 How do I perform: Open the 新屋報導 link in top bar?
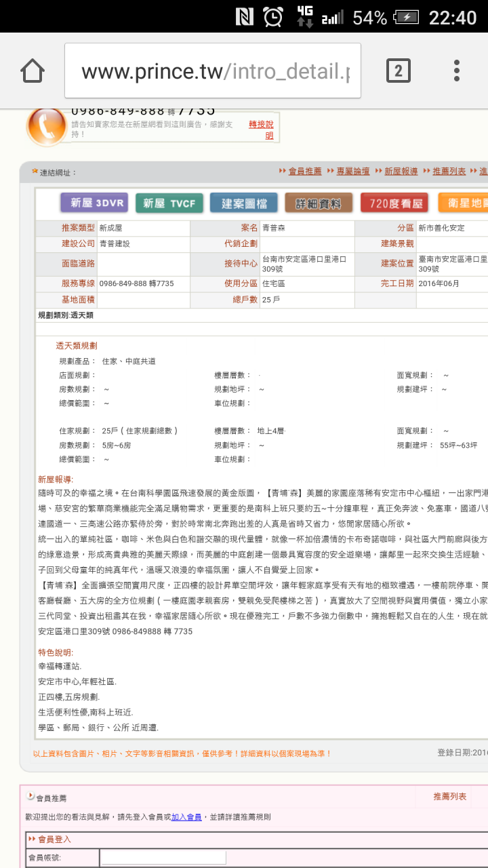[401, 172]
